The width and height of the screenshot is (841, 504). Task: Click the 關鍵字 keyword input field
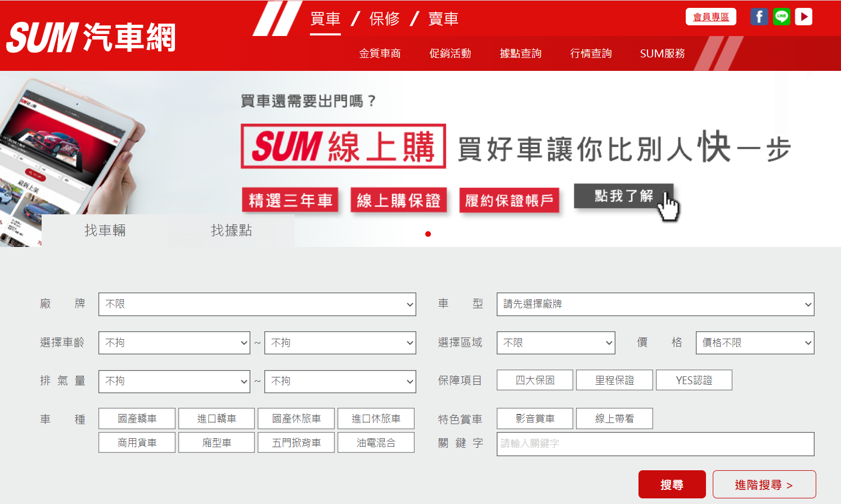coord(655,444)
